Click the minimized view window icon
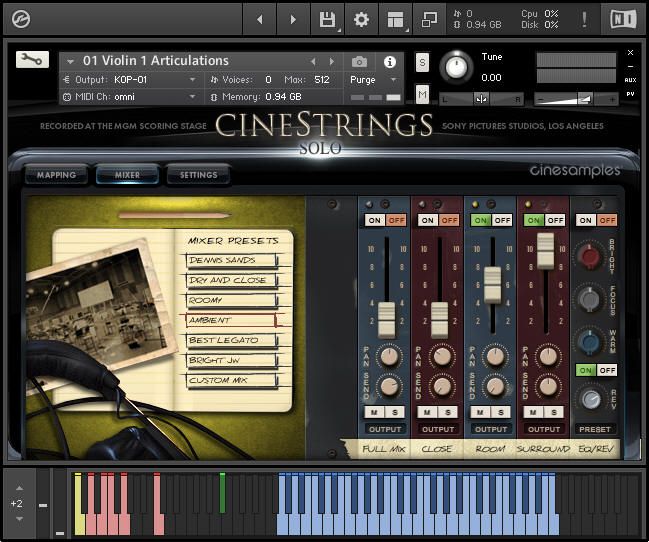This screenshot has height=542, width=649. point(429,19)
